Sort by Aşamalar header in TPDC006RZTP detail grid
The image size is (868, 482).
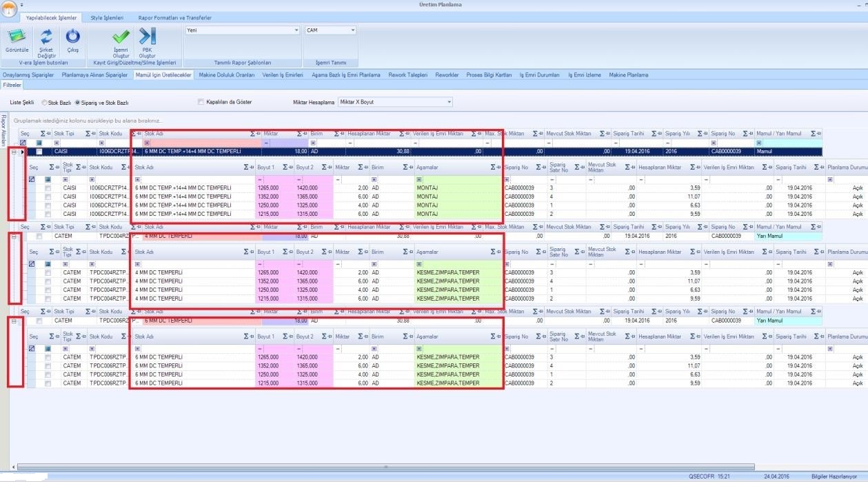(429, 337)
